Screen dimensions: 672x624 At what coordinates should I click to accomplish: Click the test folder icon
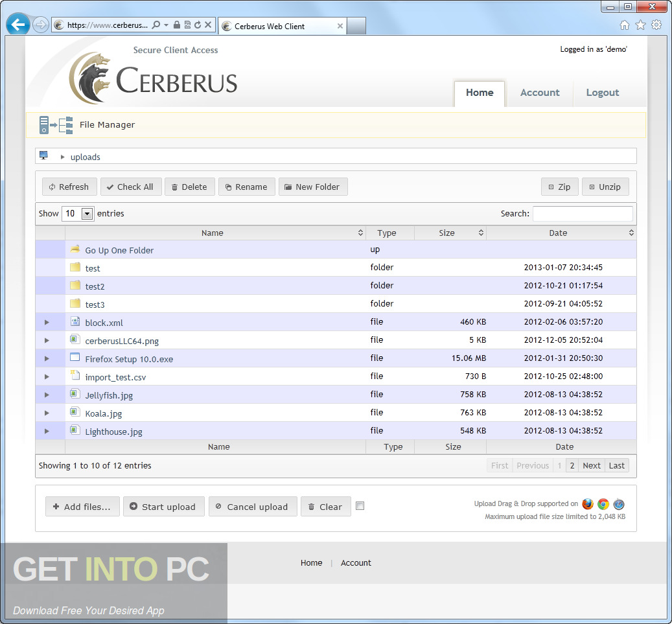point(75,266)
